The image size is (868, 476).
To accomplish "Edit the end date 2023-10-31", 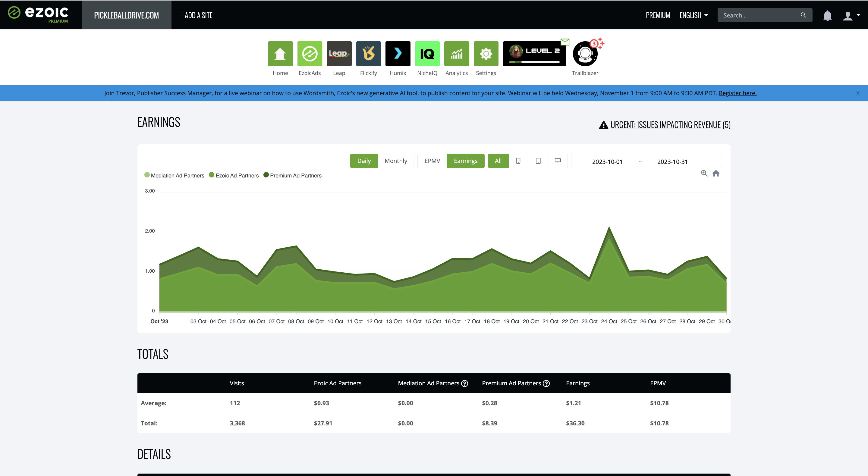I will click(x=672, y=162).
